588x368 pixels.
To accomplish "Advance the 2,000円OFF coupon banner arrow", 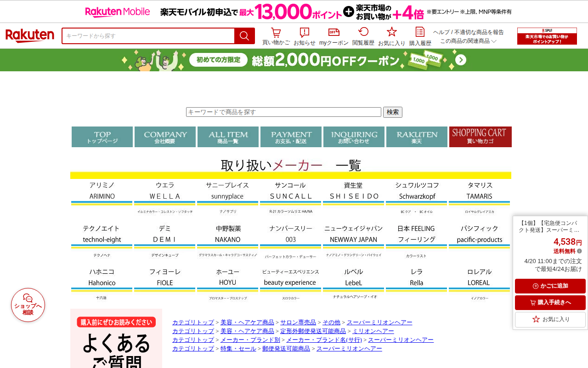I will point(461,60).
